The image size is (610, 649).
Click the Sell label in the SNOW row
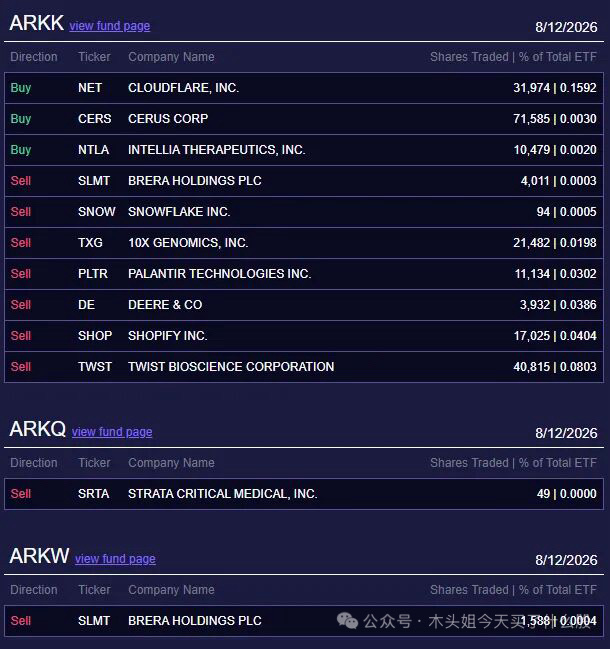(21, 212)
